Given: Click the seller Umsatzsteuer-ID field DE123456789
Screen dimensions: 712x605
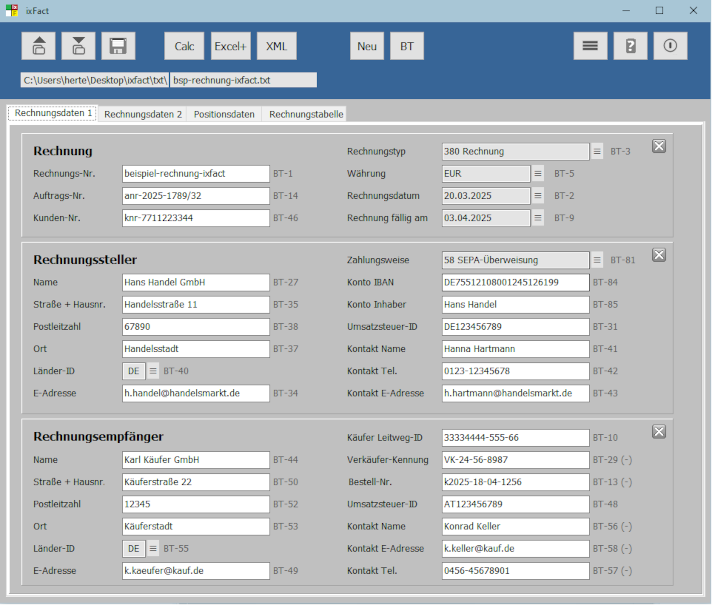Looking at the screenshot, I should [515, 327].
